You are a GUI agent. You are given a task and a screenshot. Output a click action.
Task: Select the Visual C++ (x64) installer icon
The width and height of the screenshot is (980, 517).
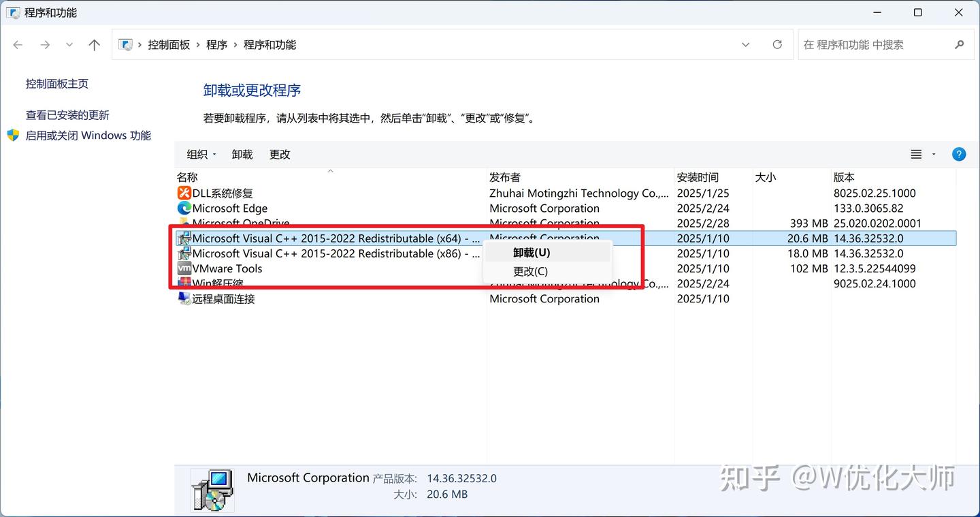(x=184, y=238)
